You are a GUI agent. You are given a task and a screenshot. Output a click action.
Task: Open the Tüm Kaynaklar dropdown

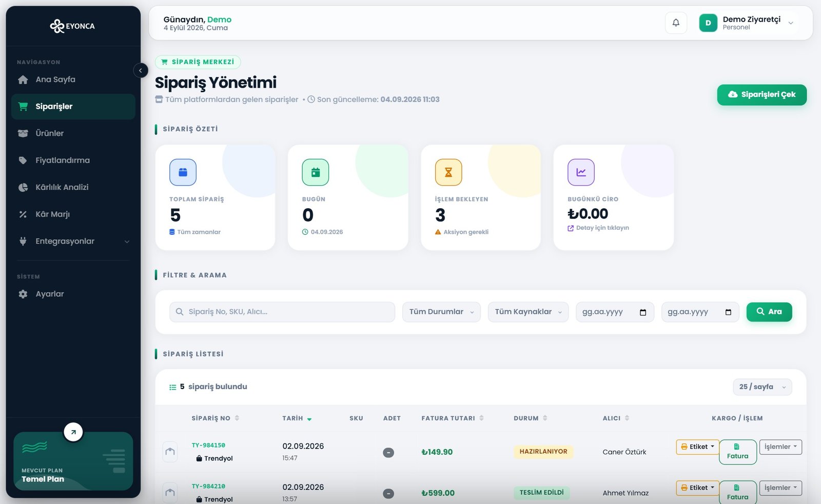pos(528,312)
